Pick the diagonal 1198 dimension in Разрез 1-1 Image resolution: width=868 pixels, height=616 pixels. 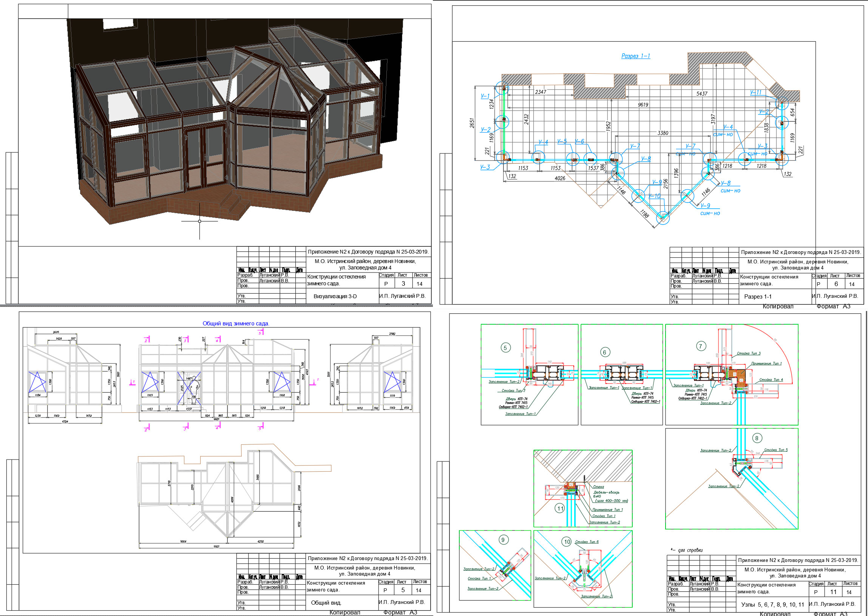644,214
